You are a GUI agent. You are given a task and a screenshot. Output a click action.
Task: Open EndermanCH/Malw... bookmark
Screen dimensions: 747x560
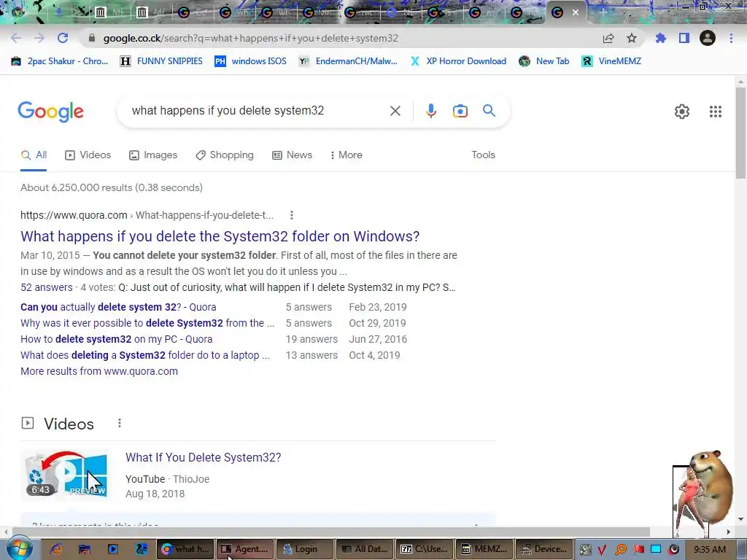(348, 61)
